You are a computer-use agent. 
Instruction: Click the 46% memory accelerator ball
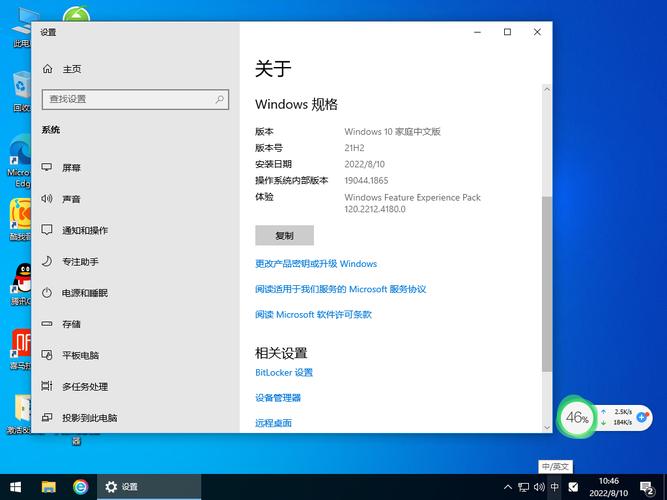click(577, 417)
